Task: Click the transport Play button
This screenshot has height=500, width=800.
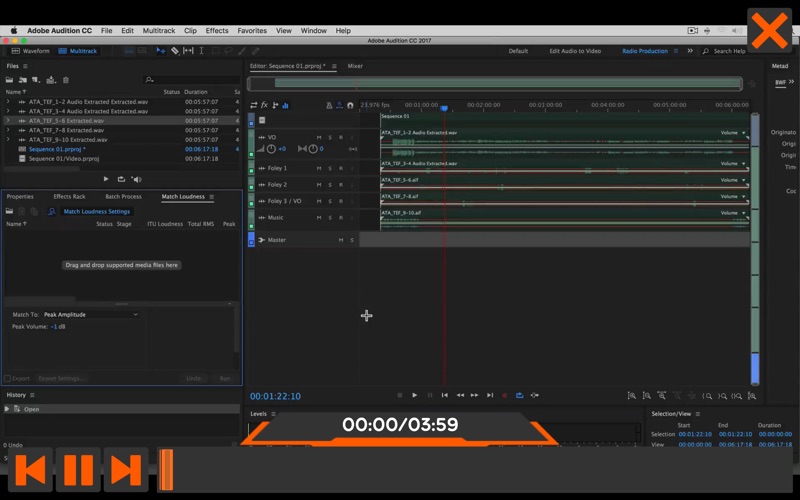Action: click(x=414, y=395)
